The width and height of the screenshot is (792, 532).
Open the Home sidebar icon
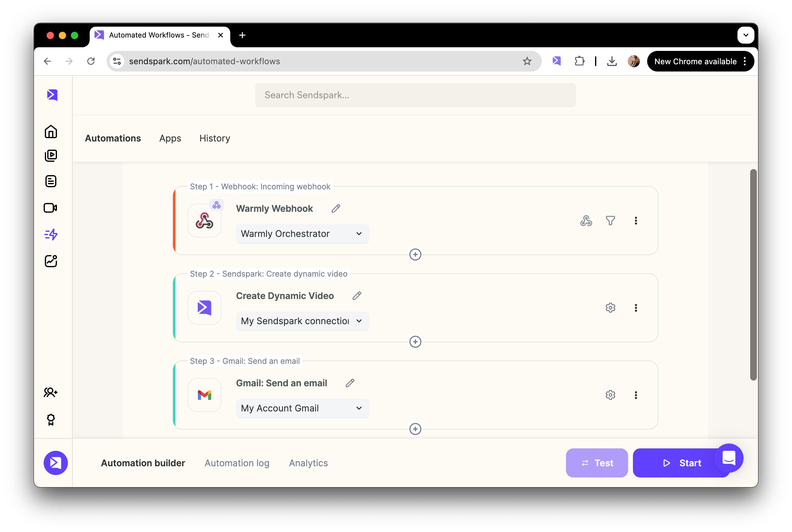tap(51, 132)
